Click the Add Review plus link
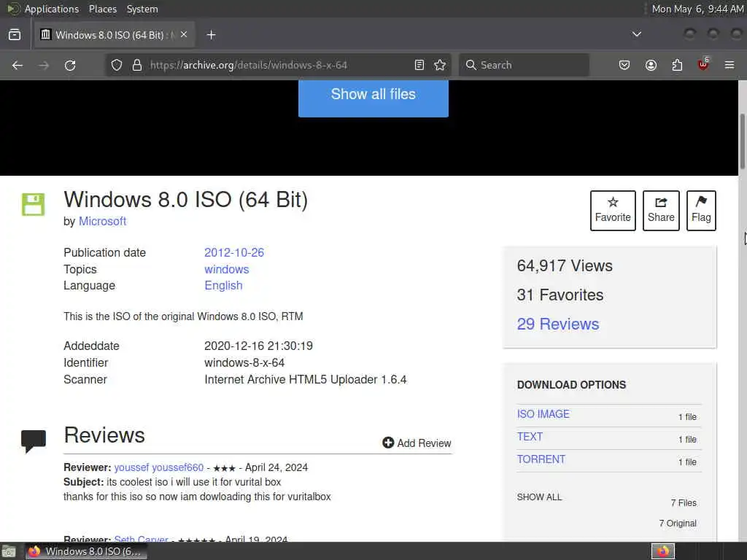747x560 pixels. click(417, 443)
